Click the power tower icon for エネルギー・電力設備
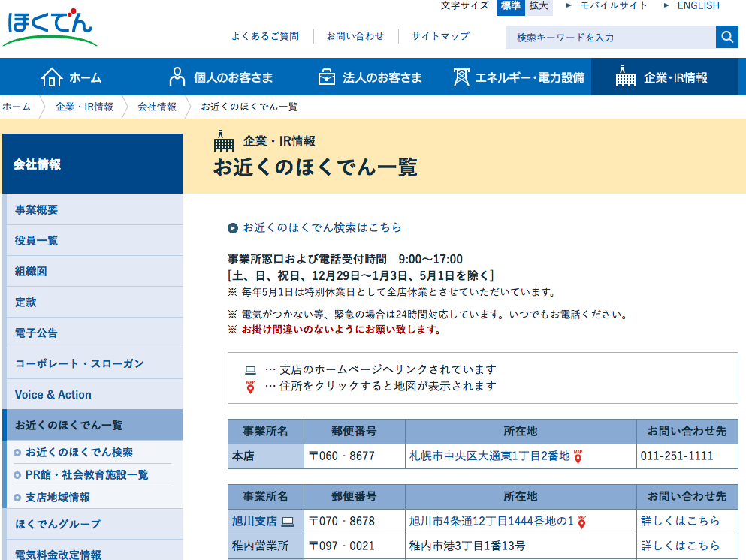 click(x=461, y=77)
